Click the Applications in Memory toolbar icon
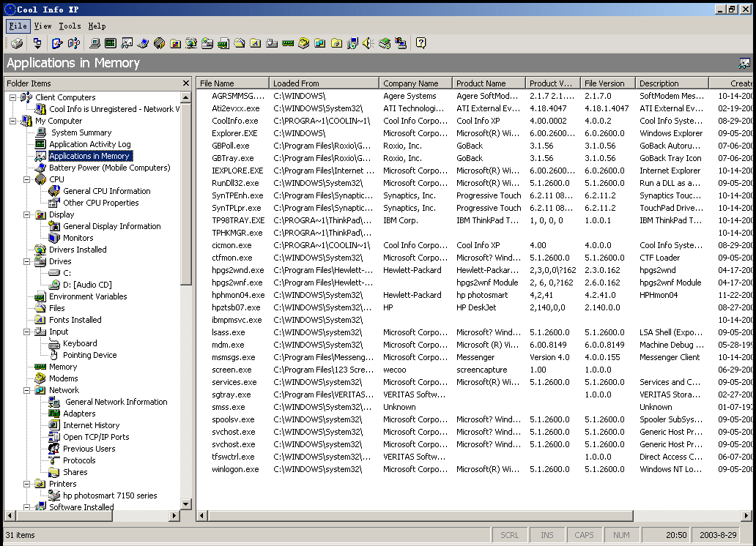This screenshot has width=756, height=546. click(127, 43)
